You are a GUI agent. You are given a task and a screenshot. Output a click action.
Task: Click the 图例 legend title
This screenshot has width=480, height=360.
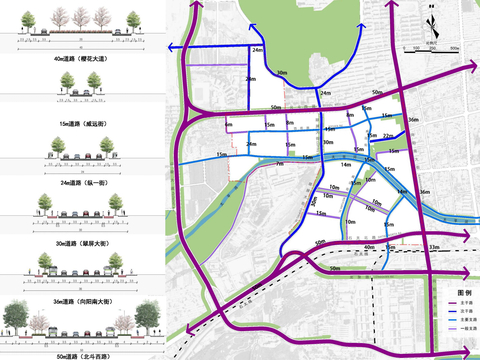coord(465,293)
